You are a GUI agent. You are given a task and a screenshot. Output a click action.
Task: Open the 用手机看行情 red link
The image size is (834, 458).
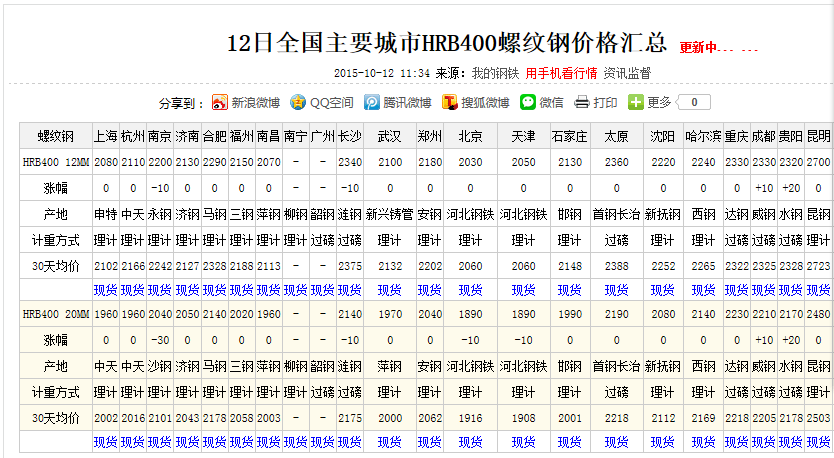point(561,73)
